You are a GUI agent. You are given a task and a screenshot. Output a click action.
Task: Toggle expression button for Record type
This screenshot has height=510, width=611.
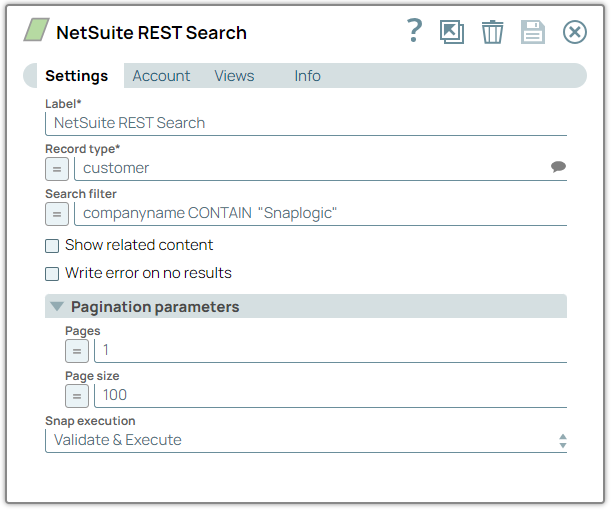(57, 169)
